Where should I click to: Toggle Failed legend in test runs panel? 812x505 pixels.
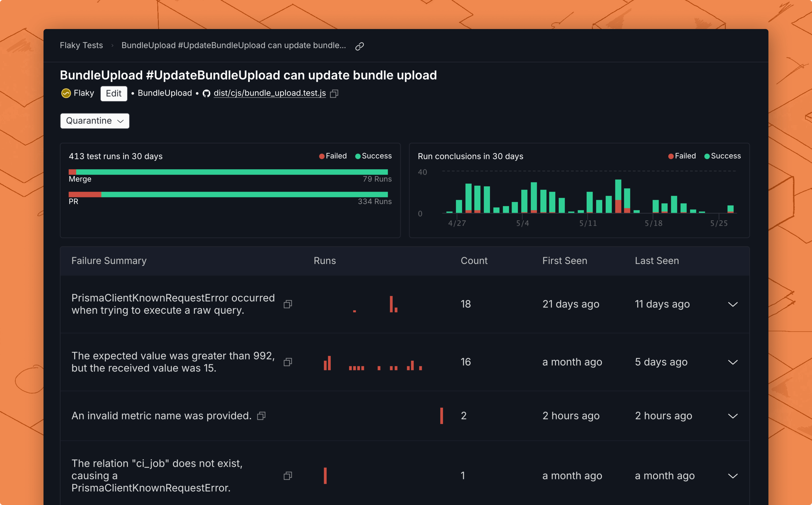click(333, 156)
